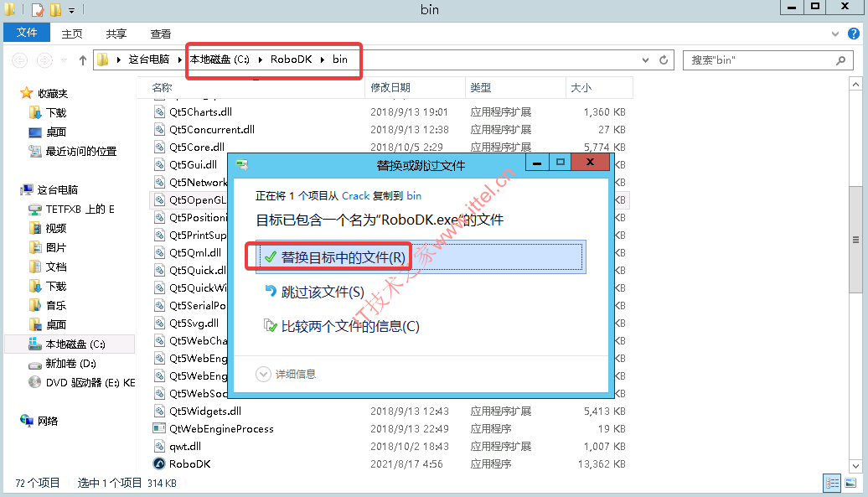The image size is (868, 497).
Task: Click the Properties quick access icon
Action: tap(38, 9)
